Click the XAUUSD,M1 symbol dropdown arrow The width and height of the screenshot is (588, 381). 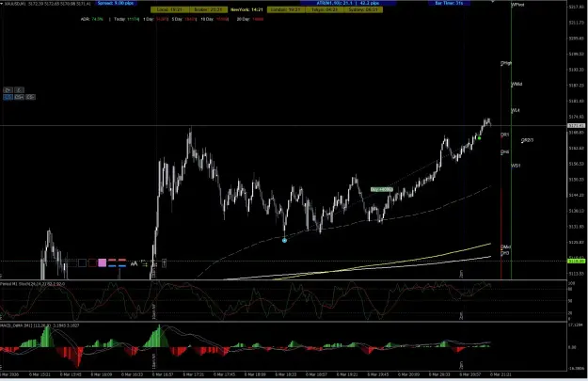(x=2, y=4)
